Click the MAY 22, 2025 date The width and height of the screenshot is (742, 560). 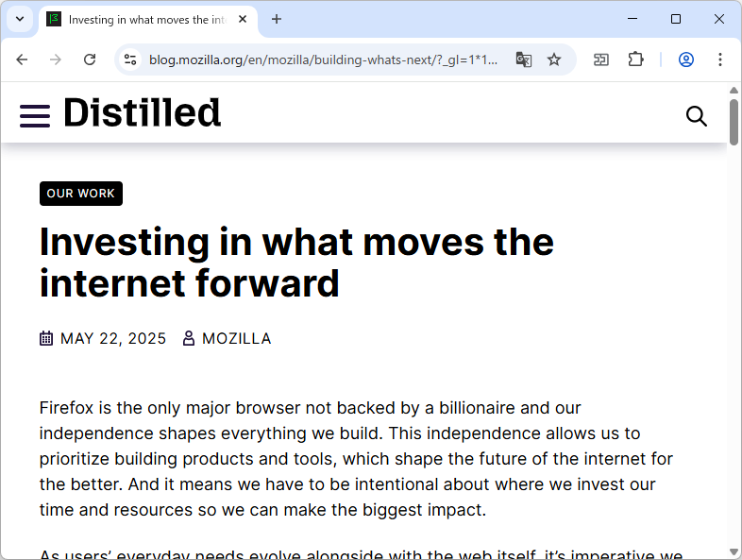113,338
